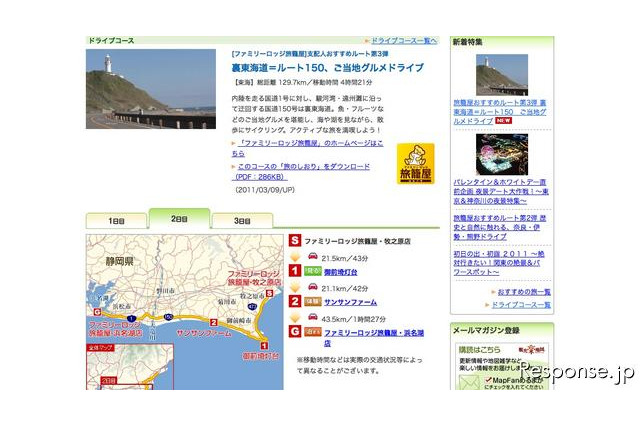The width and height of the screenshot is (640, 426).
Task: Click the red NEW badge in sidebar
Action: pyautogui.click(x=503, y=121)
